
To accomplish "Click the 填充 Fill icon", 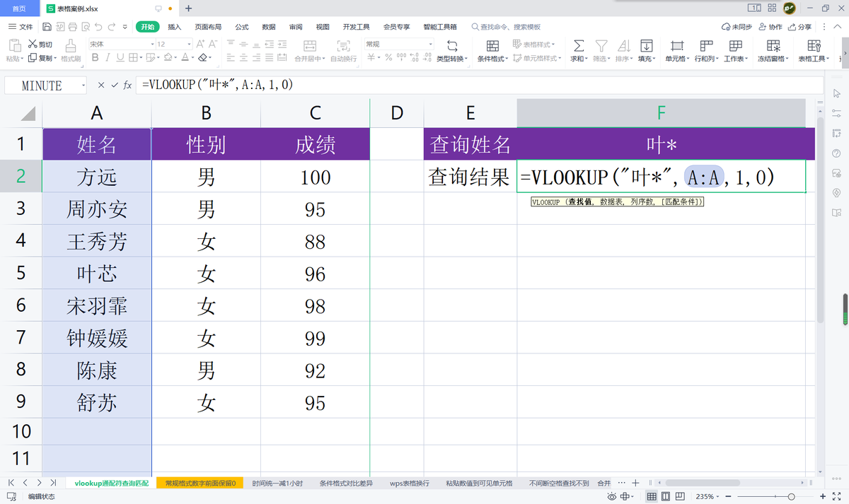I will click(646, 45).
